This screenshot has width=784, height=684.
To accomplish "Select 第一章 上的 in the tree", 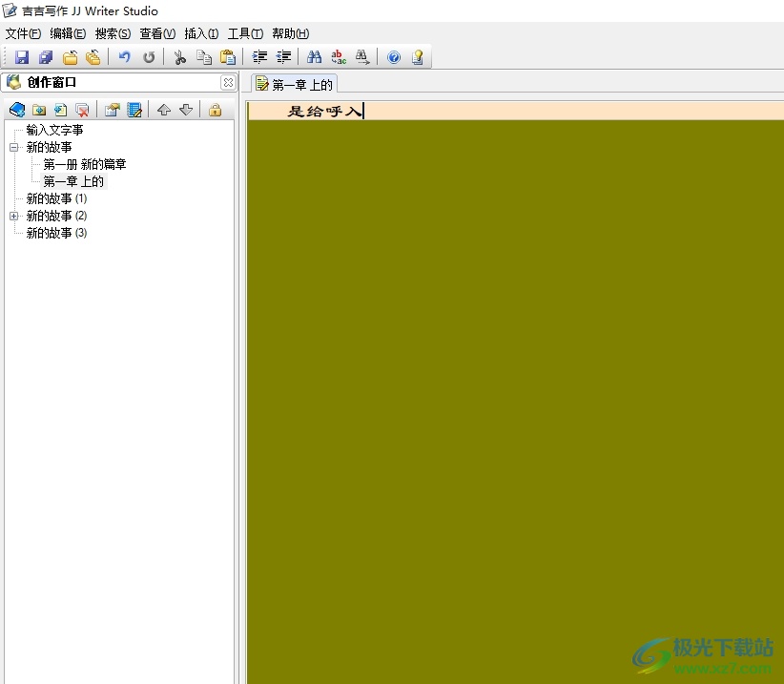I will click(73, 181).
